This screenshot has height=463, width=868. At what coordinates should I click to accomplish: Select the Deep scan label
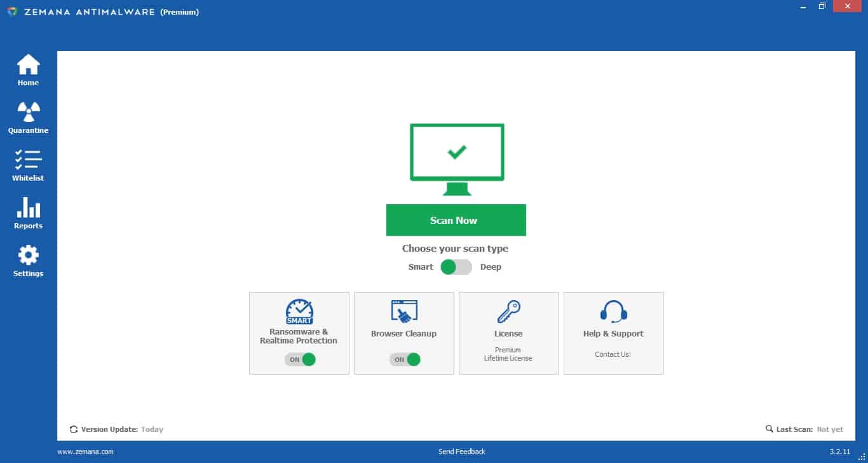[x=491, y=267]
